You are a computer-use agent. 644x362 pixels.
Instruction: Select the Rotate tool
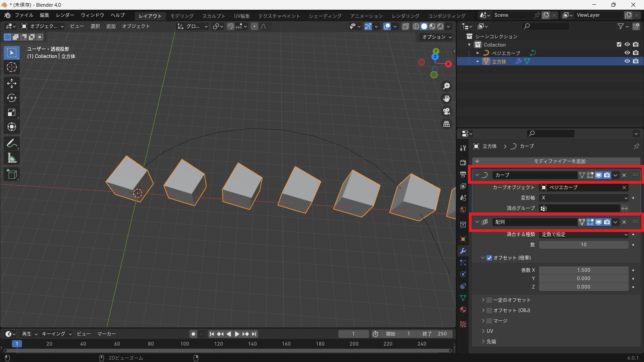coord(12,98)
